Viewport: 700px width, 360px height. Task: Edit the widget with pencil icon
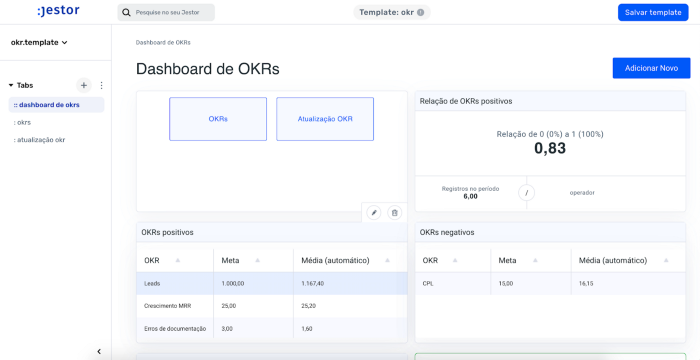(x=374, y=213)
